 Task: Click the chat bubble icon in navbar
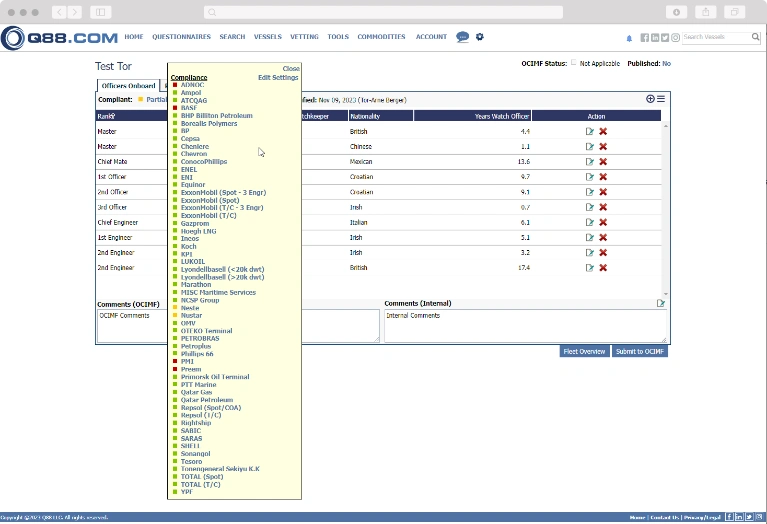(462, 37)
